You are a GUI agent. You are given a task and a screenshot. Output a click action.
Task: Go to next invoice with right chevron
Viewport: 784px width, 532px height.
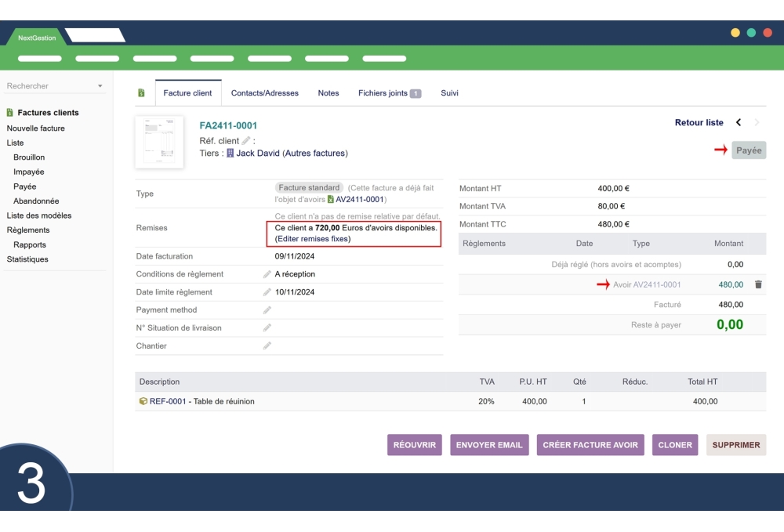click(x=755, y=123)
